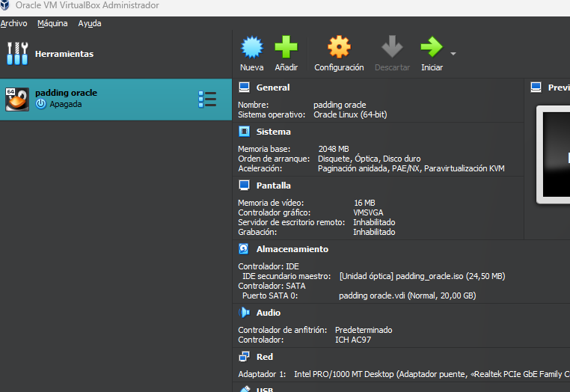Click the Red section network icon
Screen dimensions: 570x392
tap(244, 357)
